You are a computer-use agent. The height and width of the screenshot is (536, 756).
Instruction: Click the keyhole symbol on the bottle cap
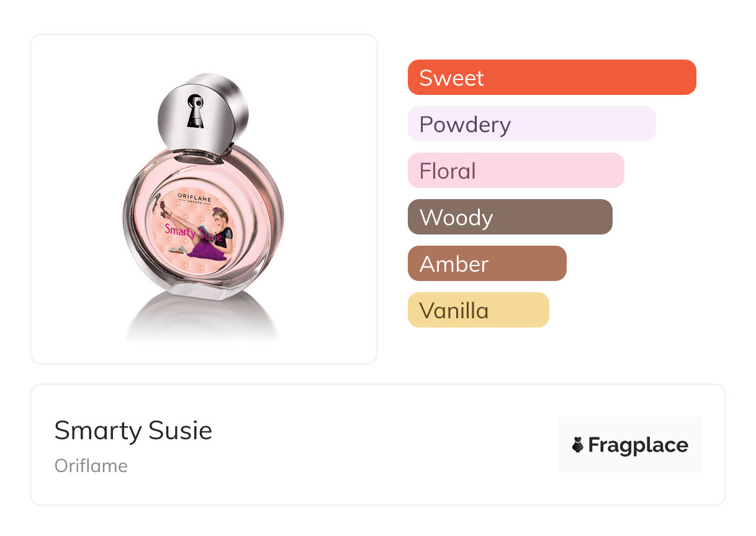tap(195, 111)
